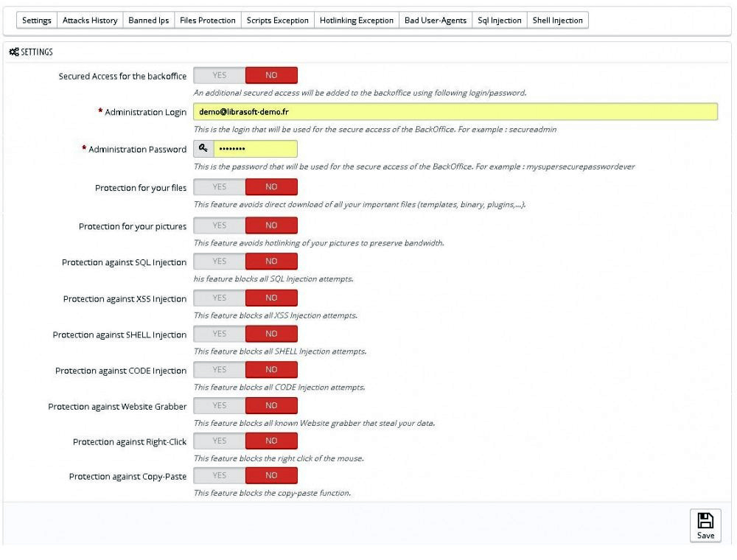Open the Settings tab
The height and width of the screenshot is (560, 737).
click(37, 20)
